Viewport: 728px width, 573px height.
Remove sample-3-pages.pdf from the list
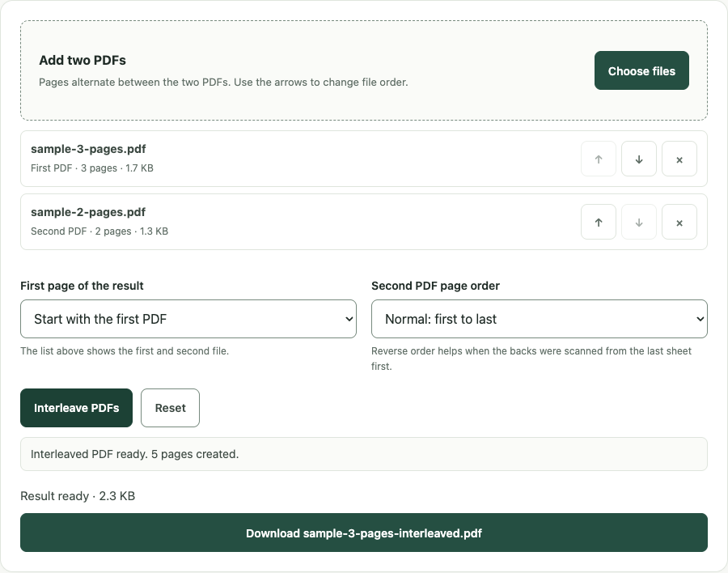(x=679, y=159)
